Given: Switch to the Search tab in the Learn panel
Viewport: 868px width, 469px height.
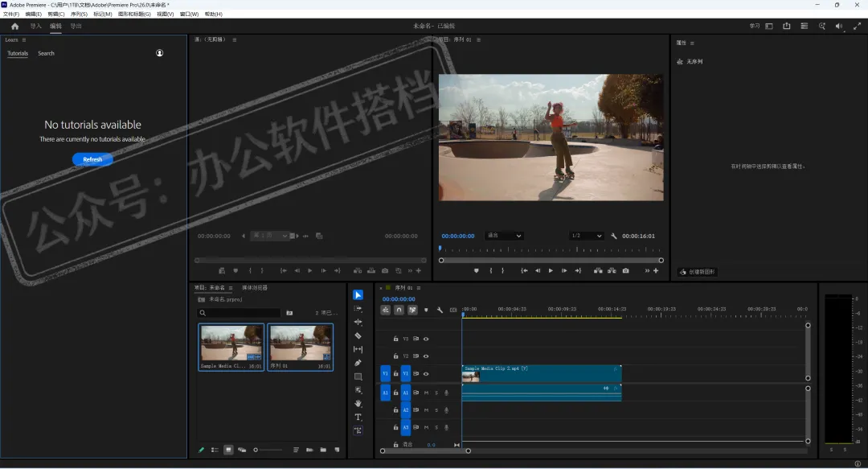Looking at the screenshot, I should click(46, 54).
